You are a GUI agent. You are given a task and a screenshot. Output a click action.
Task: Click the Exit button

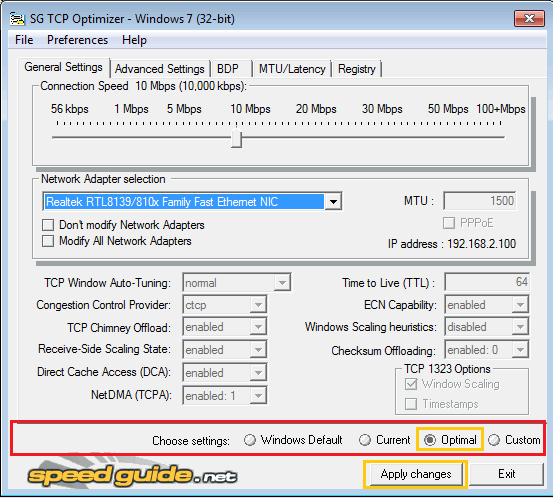coord(506,474)
